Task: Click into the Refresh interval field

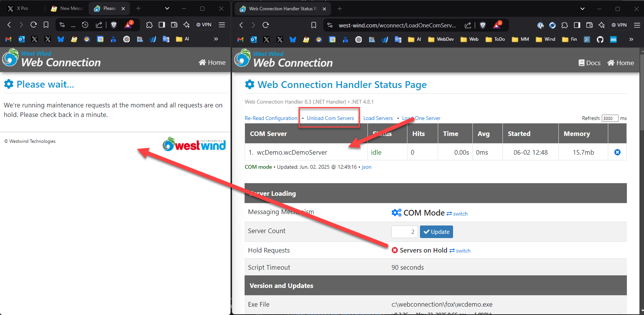Action: pos(610,118)
